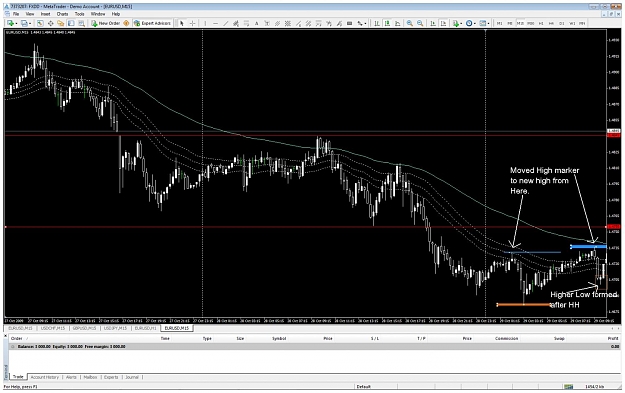Expand the Profiles dropdown arrow

pos(30,24)
